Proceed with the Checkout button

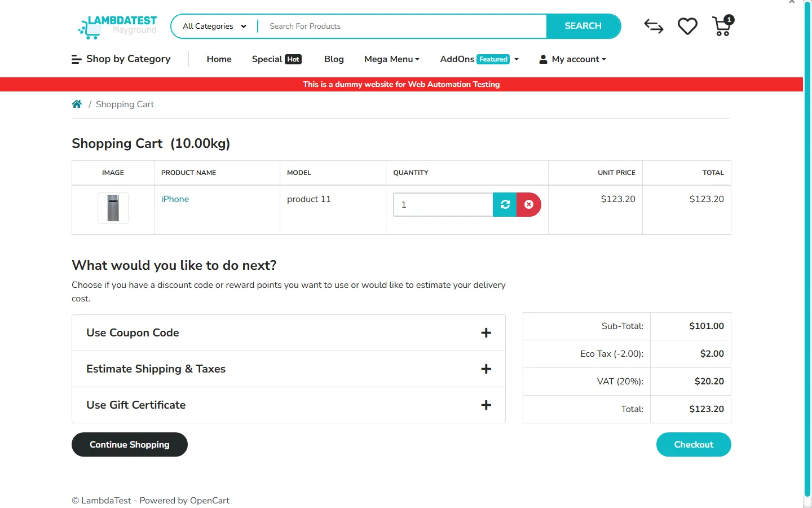(x=694, y=445)
